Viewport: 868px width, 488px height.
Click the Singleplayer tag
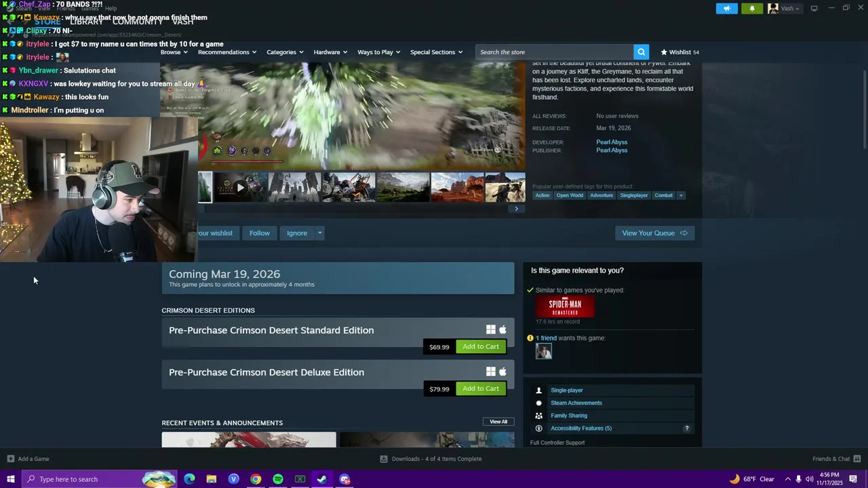point(634,195)
